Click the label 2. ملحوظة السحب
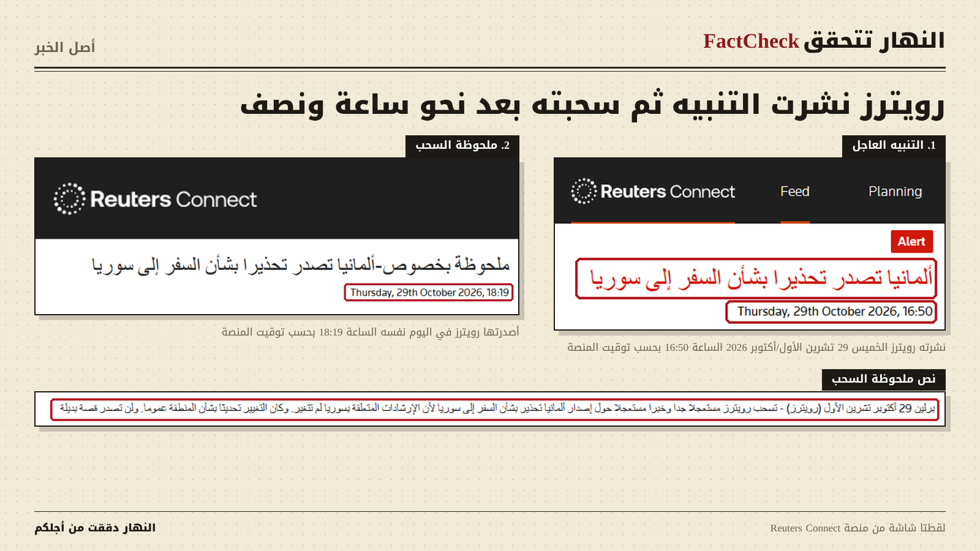 tap(462, 146)
